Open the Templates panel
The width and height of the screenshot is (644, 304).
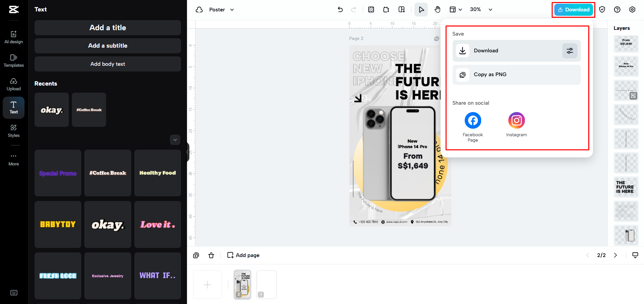point(14,61)
